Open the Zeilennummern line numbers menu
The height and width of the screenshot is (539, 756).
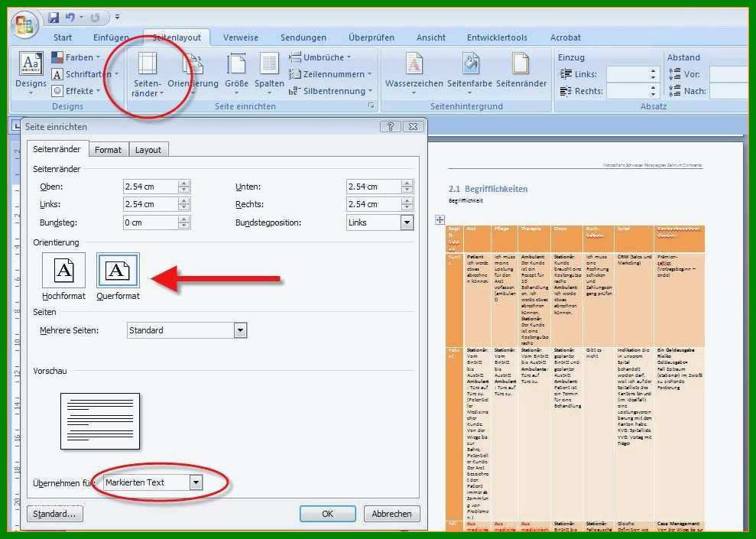pyautogui.click(x=330, y=74)
